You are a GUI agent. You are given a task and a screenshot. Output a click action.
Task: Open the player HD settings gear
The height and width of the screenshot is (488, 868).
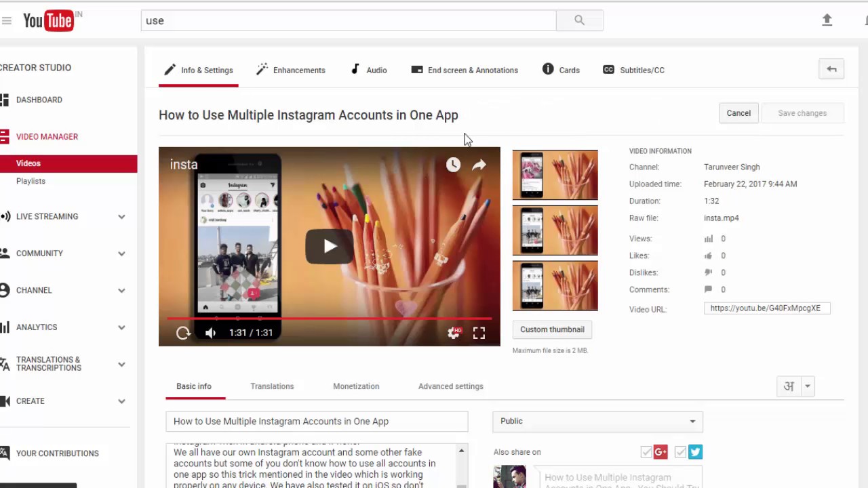coord(454,333)
